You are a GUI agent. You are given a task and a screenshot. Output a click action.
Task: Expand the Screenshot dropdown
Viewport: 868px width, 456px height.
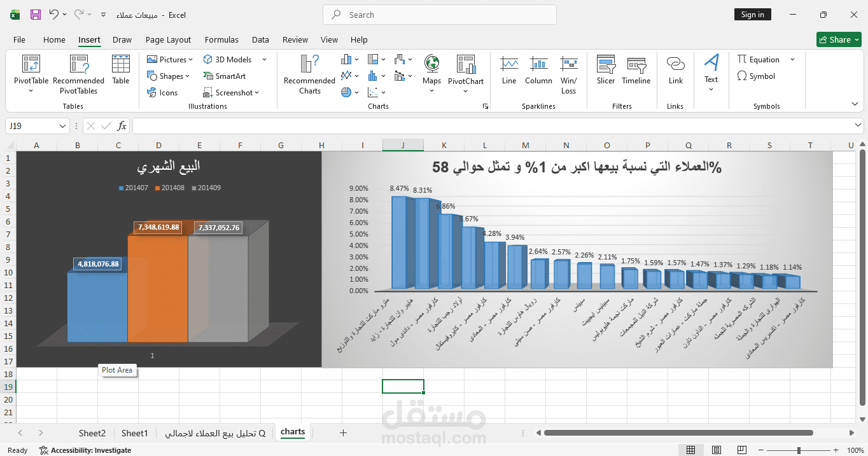(x=257, y=93)
